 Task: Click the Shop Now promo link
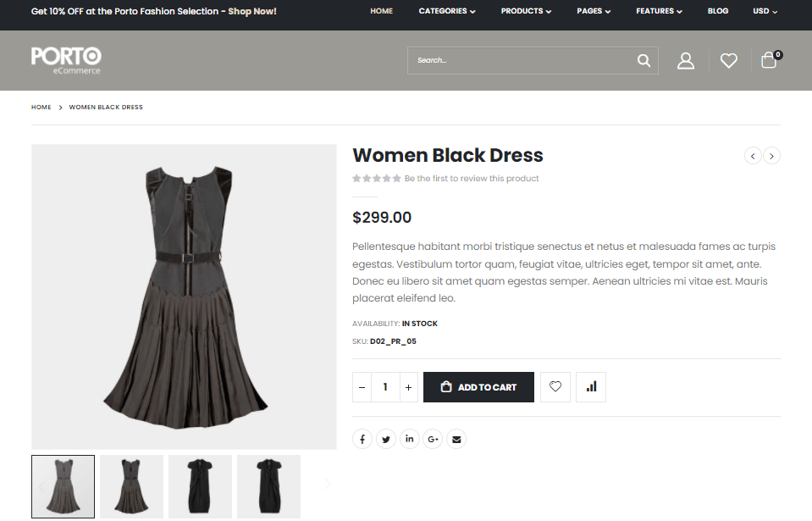[x=252, y=11]
